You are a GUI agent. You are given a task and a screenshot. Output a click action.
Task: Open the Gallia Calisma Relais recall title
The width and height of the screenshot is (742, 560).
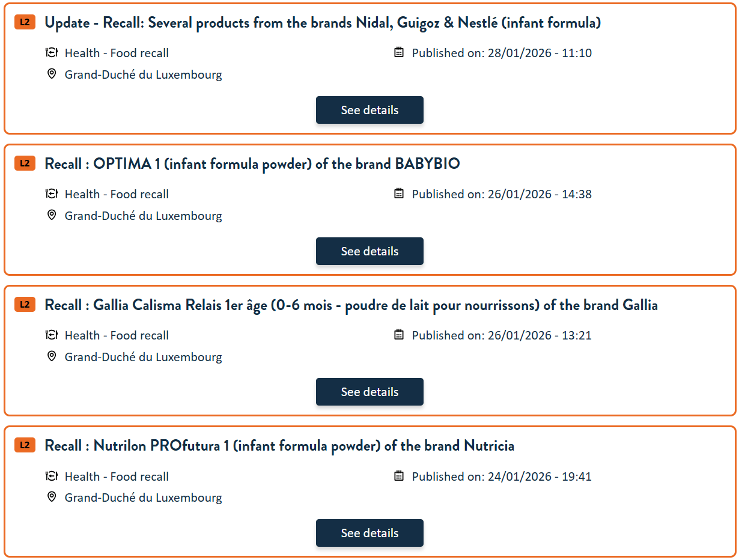(351, 305)
